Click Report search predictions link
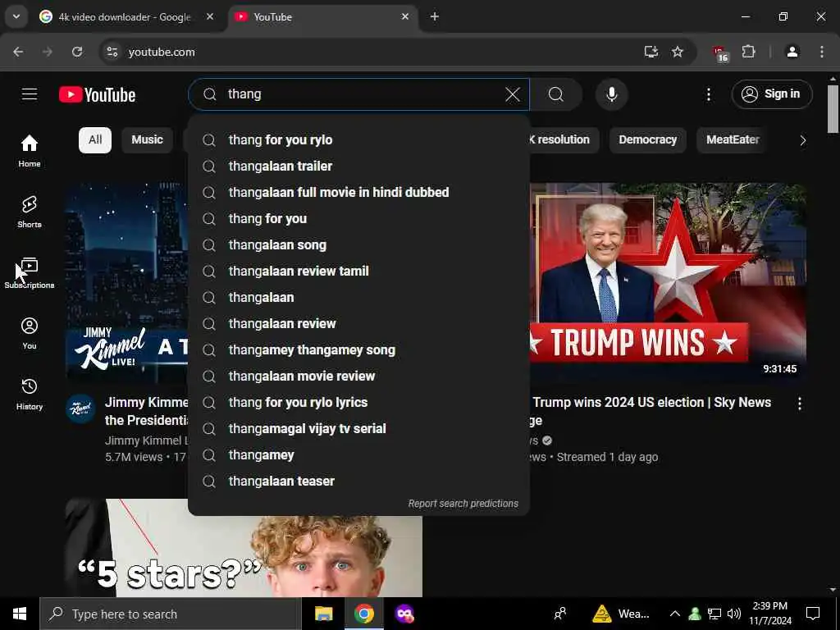This screenshot has height=630, width=840. (463, 504)
